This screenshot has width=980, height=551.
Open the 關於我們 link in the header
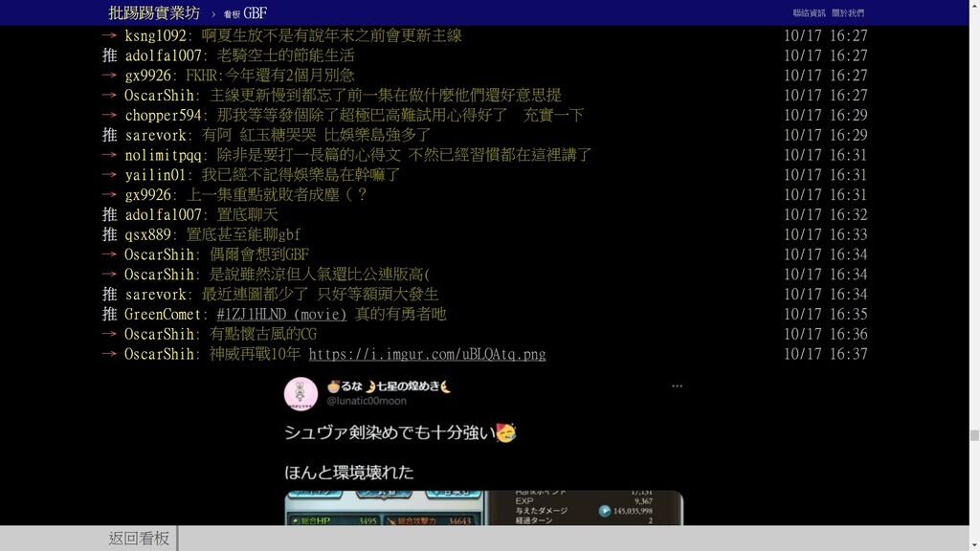coord(848,12)
